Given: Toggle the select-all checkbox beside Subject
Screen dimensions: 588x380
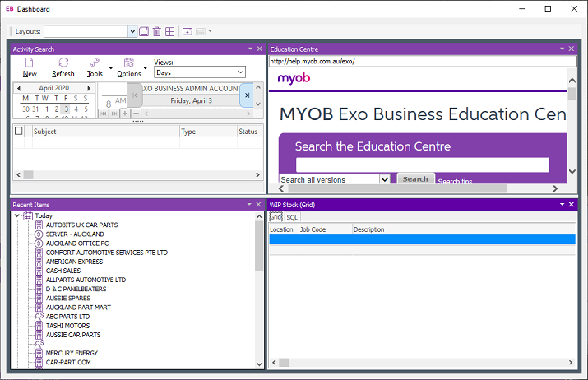Looking at the screenshot, I should point(18,131).
